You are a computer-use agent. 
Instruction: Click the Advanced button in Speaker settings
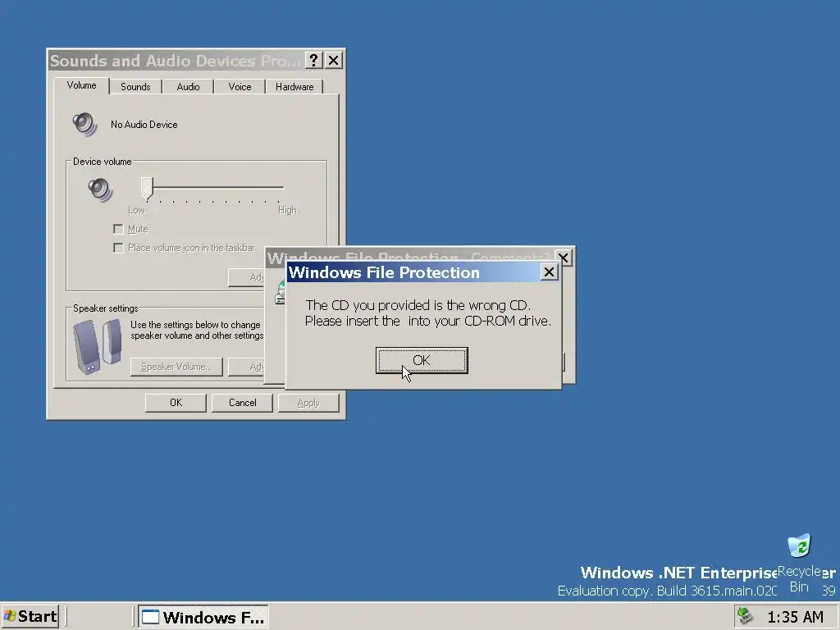246,367
